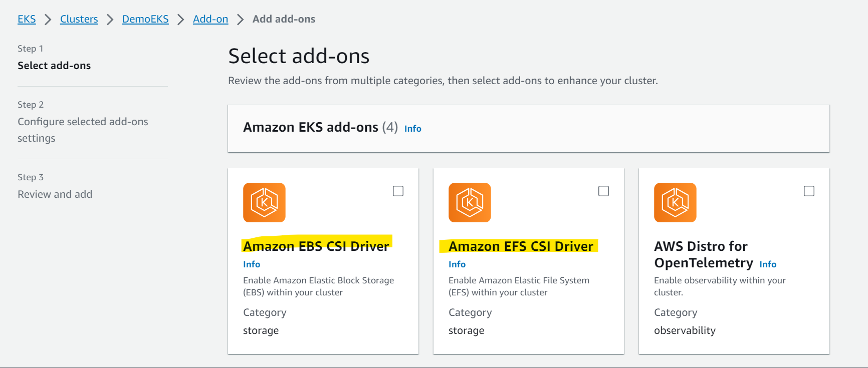Tick the Amazon EFS CSI Driver checkbox
The width and height of the screenshot is (868, 368).
tap(603, 191)
